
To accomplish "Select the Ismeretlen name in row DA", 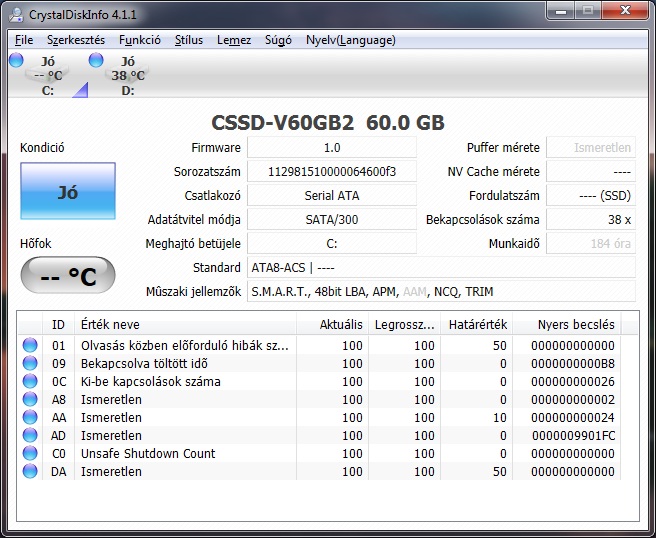I will tap(111, 471).
